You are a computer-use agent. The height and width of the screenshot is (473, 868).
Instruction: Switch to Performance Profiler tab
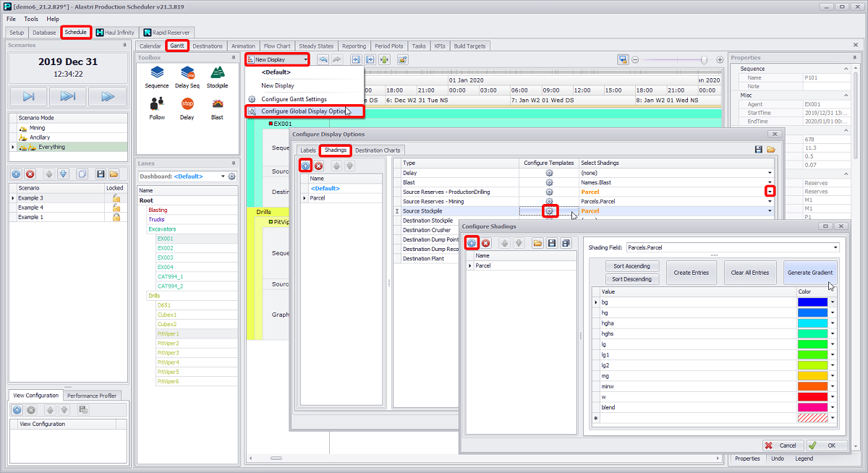click(91, 396)
